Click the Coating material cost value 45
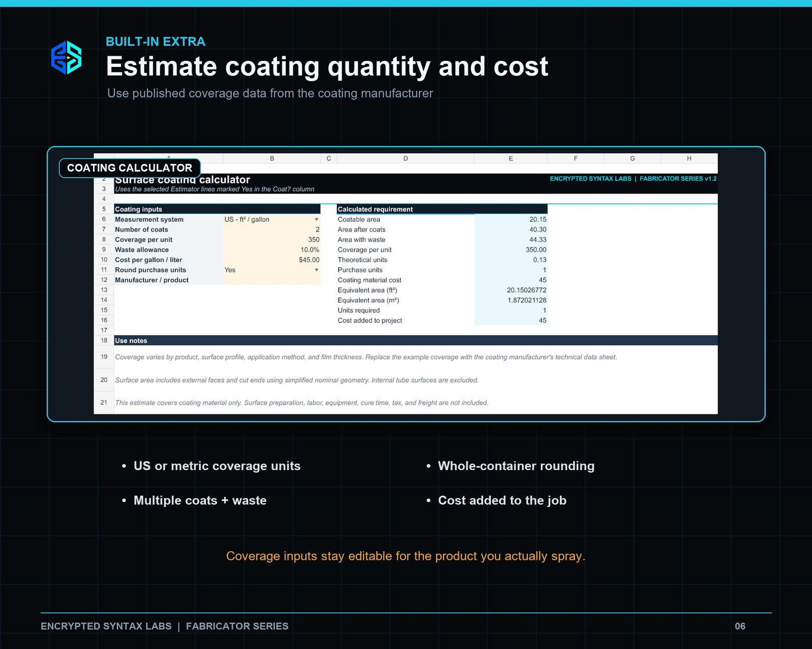This screenshot has width=812, height=649. click(511, 280)
